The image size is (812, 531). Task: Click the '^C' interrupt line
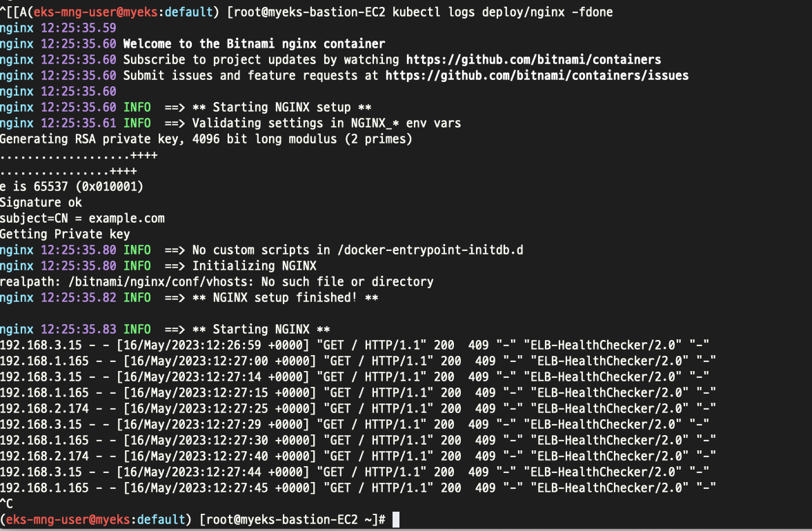(6, 504)
